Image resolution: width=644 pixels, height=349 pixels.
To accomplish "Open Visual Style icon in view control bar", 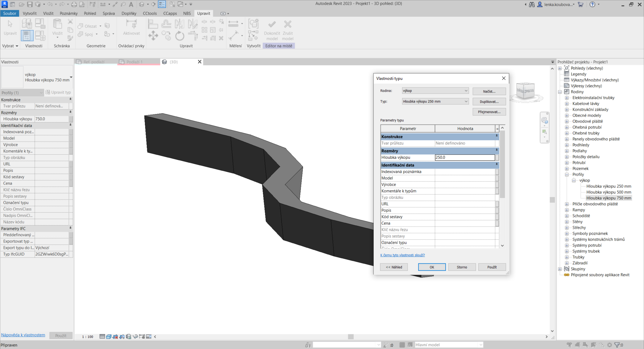I will [x=109, y=337].
